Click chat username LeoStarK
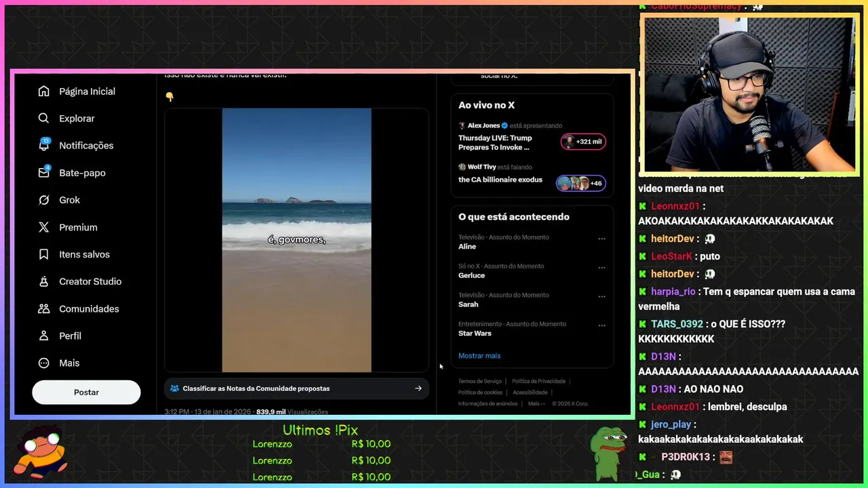 coord(671,256)
